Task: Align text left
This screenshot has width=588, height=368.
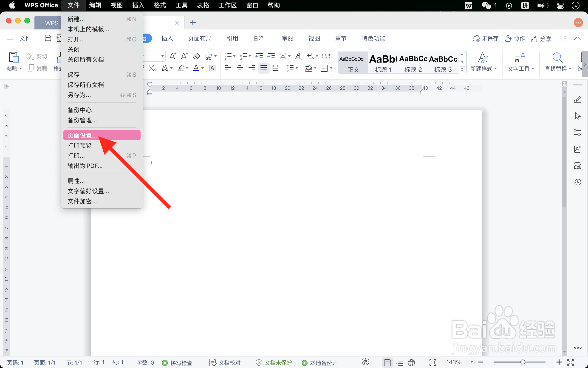Action: (228, 68)
